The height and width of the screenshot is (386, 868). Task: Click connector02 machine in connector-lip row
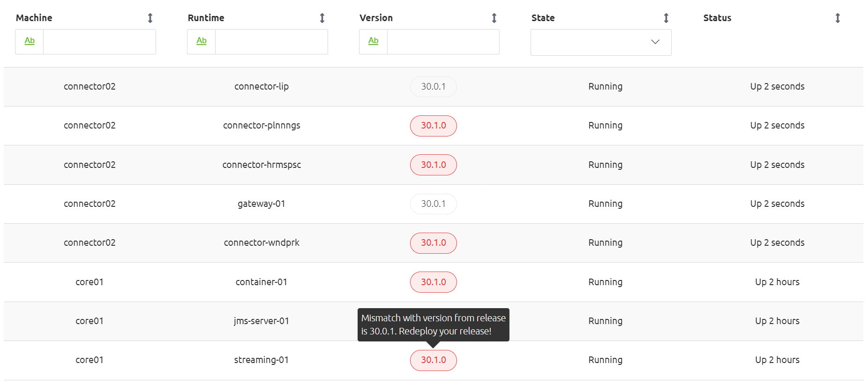pos(90,86)
